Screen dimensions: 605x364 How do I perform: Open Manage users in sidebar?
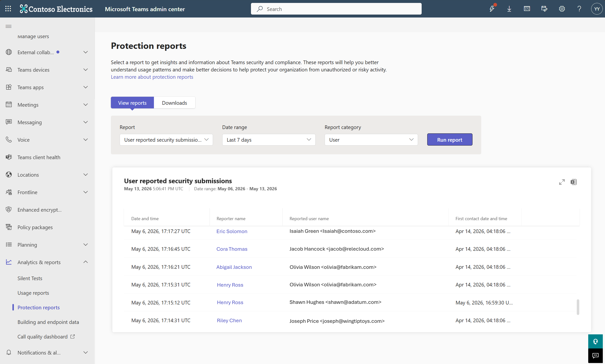coord(33,36)
